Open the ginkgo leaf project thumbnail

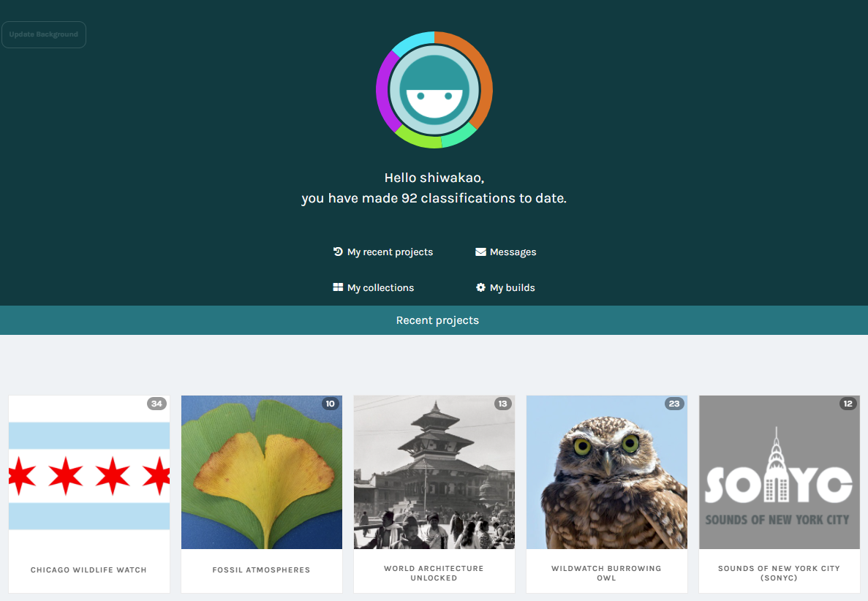point(262,472)
